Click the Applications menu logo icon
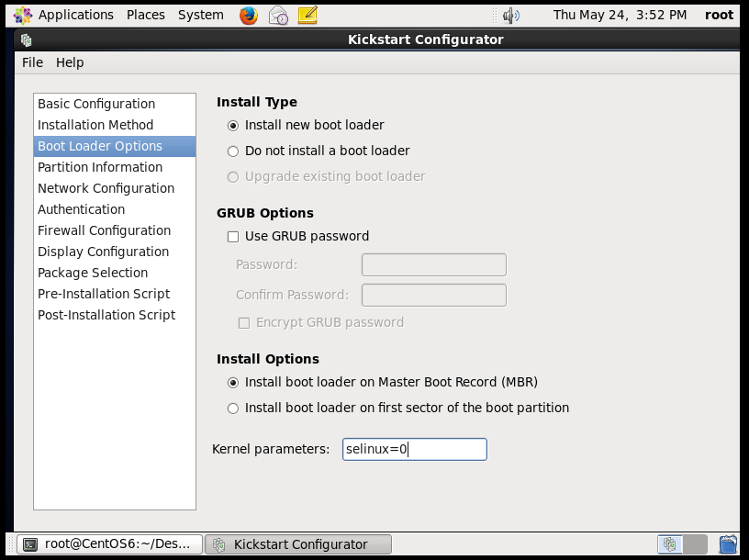Viewport: 749px width, 560px height. point(22,16)
